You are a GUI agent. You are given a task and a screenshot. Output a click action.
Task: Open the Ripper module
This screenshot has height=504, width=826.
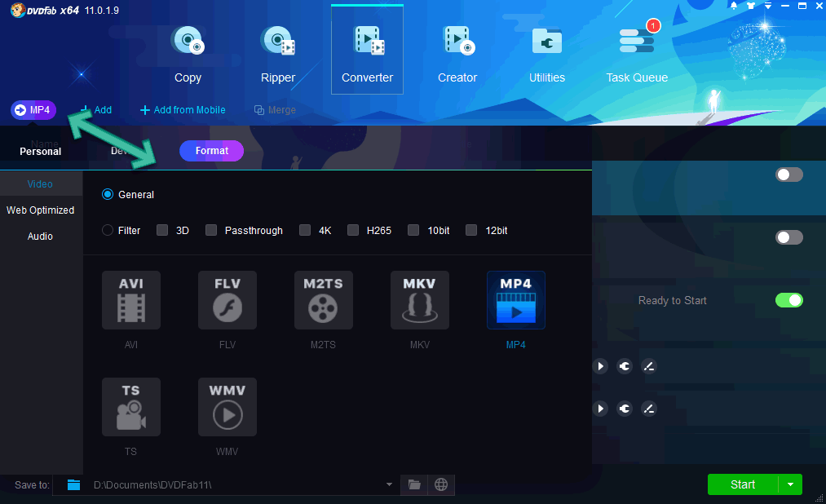277,55
